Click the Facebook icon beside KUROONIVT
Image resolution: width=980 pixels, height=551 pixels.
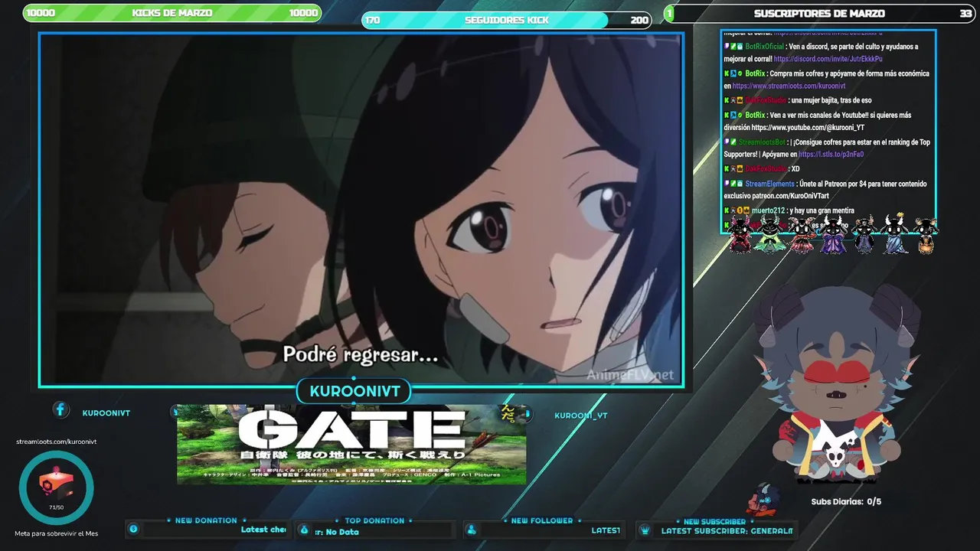point(60,409)
